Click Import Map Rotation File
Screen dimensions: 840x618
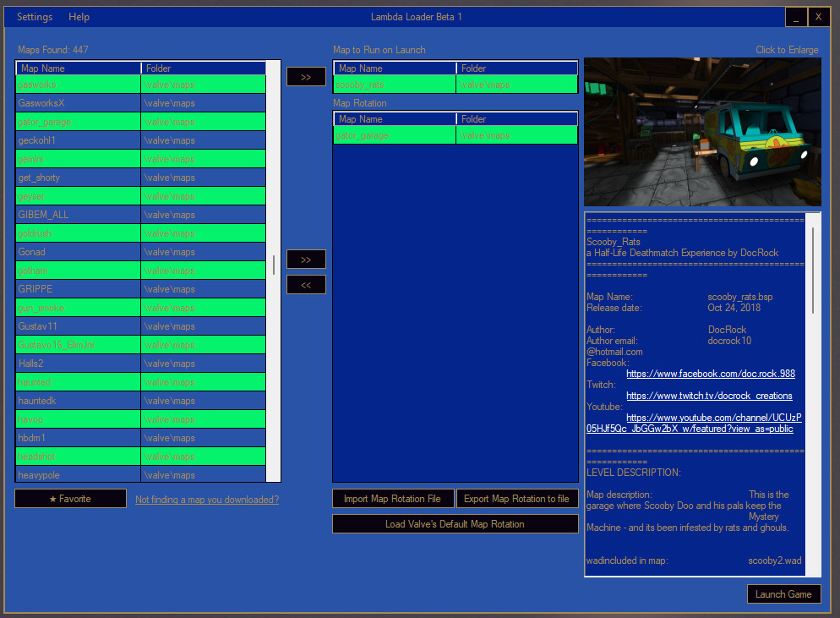click(393, 498)
